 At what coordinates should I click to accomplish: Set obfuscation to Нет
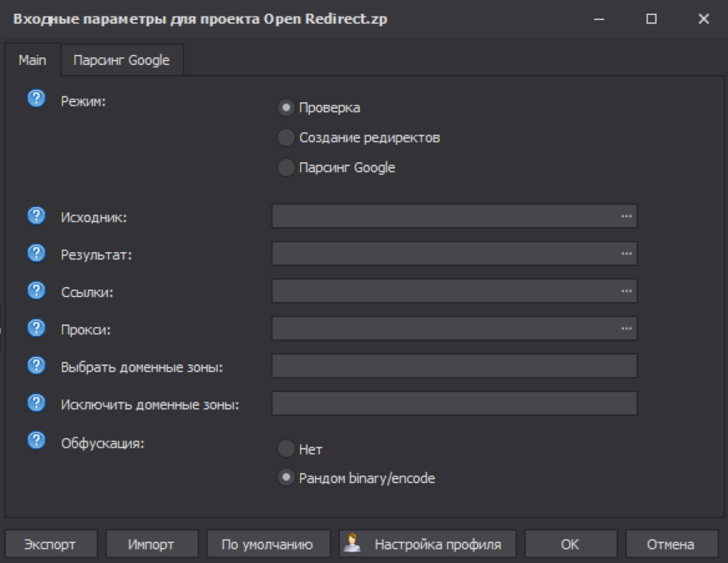click(286, 449)
